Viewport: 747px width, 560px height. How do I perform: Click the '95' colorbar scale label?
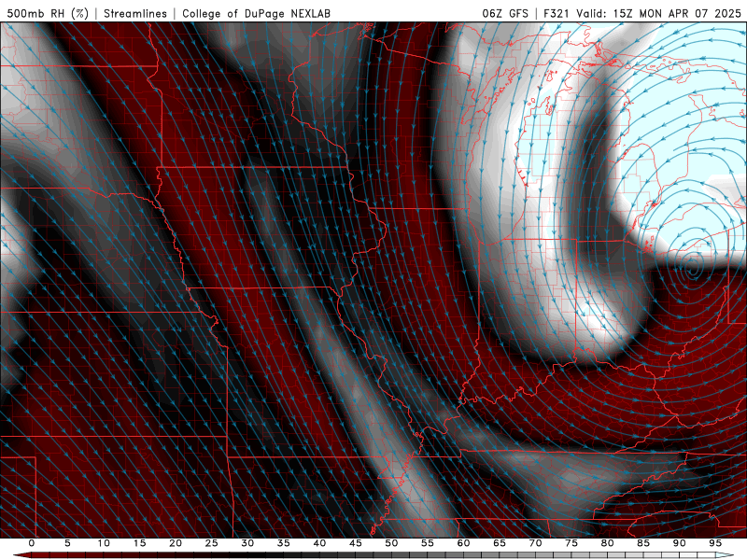point(715,543)
